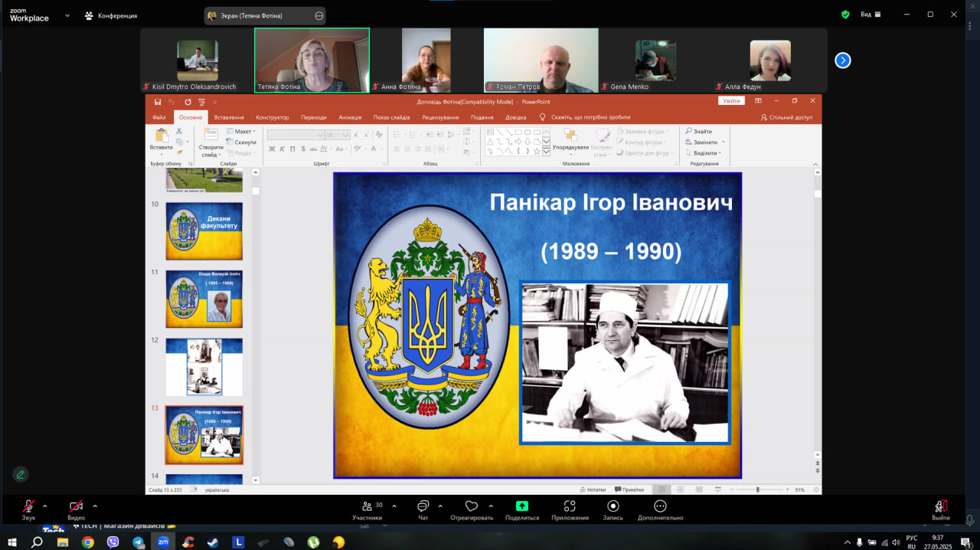Open Chrome from the Windows taskbar
Screen dimensions: 980x550
[x=88, y=542]
